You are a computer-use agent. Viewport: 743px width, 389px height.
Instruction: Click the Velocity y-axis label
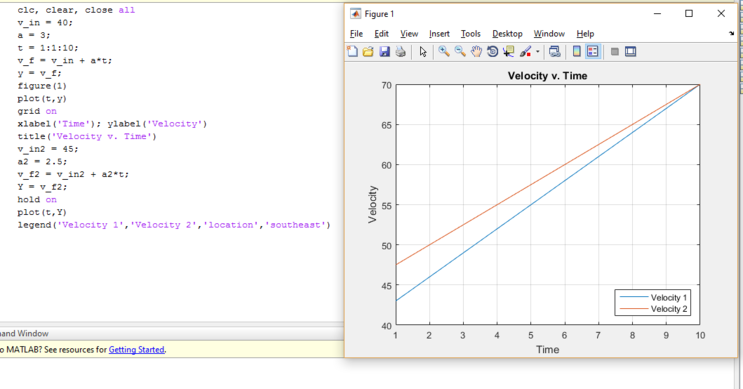(372, 204)
